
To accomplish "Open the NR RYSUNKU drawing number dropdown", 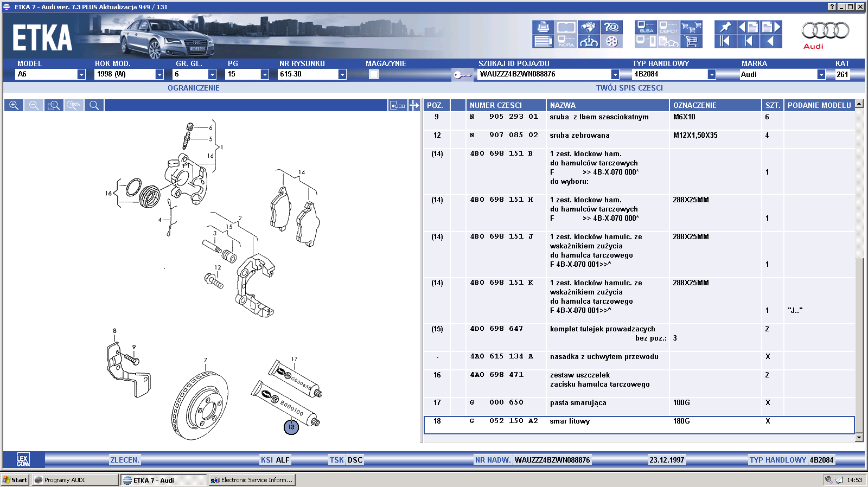I will point(342,74).
